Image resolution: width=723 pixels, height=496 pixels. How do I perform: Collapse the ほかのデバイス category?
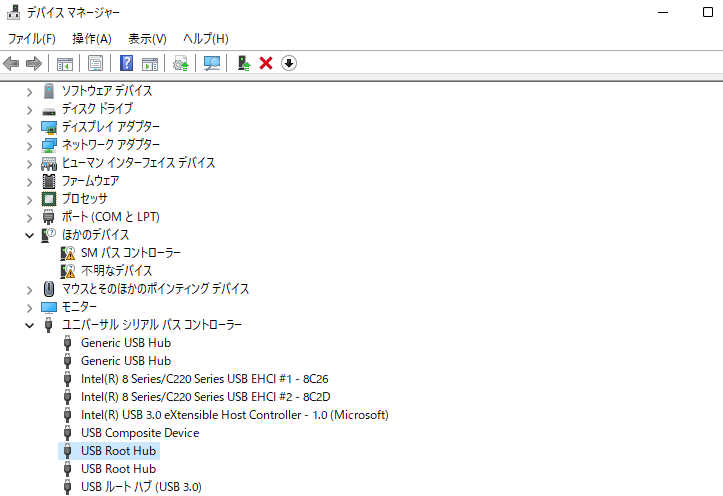(30, 235)
